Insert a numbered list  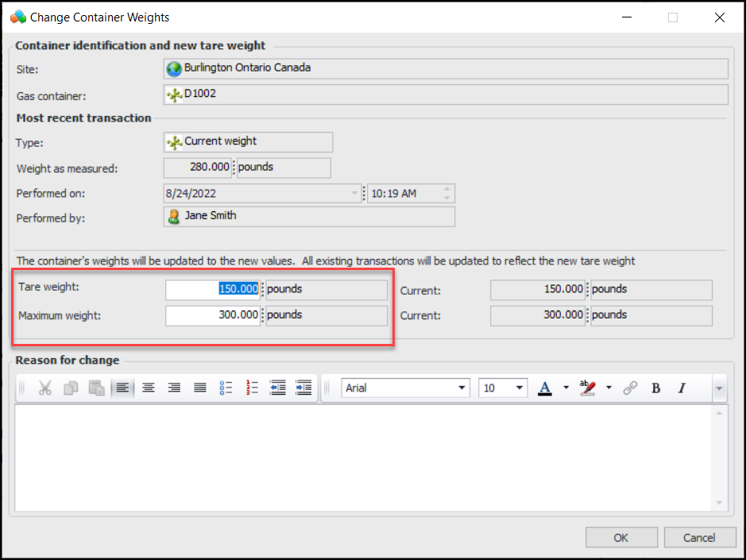point(253,388)
